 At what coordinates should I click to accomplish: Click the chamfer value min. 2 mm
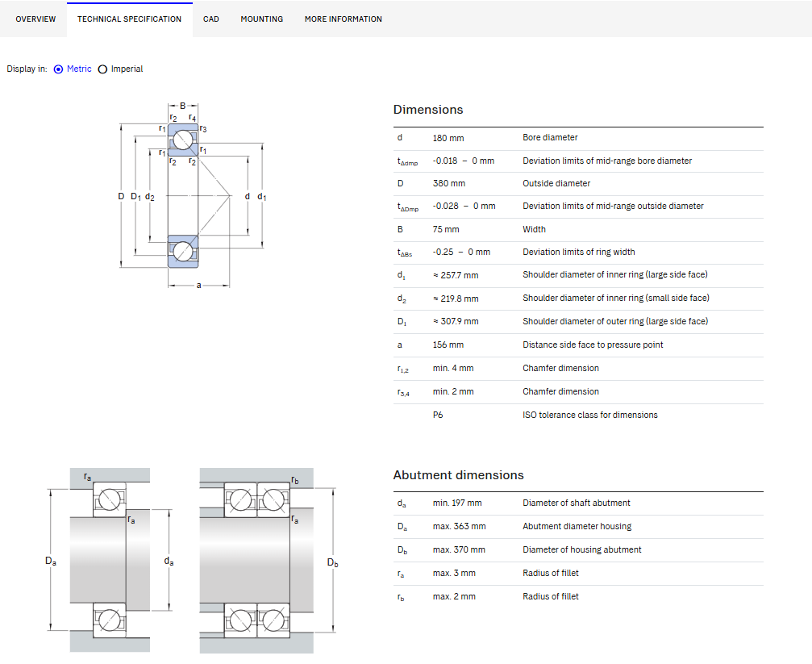[453, 391]
